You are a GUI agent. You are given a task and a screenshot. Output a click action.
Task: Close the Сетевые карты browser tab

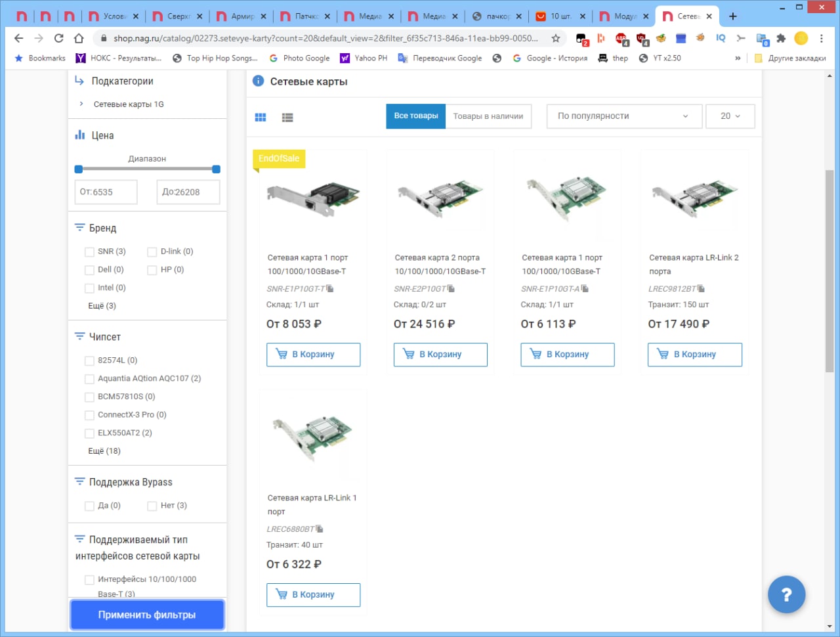(709, 16)
